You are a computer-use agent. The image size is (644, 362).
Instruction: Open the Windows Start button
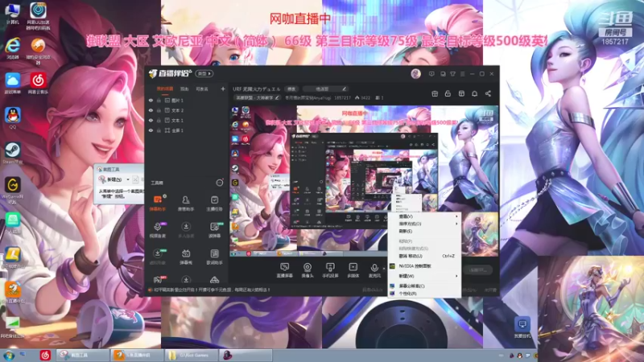point(9,355)
